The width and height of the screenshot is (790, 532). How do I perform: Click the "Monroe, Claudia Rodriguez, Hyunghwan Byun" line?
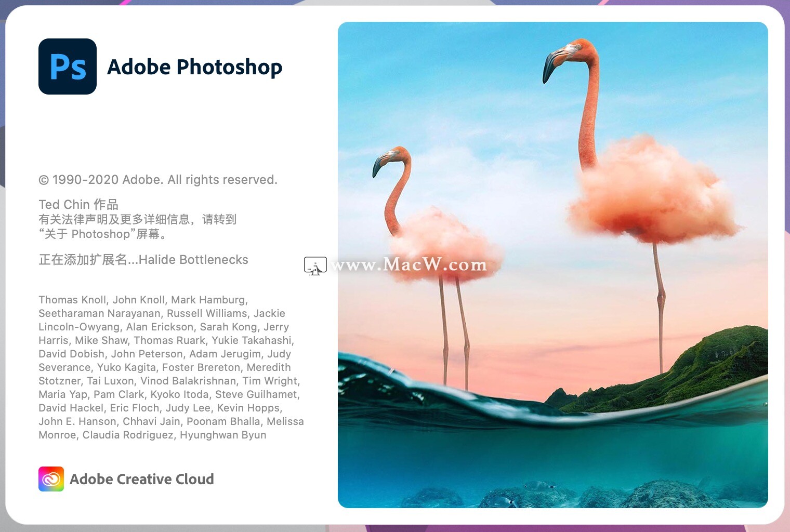152,435
